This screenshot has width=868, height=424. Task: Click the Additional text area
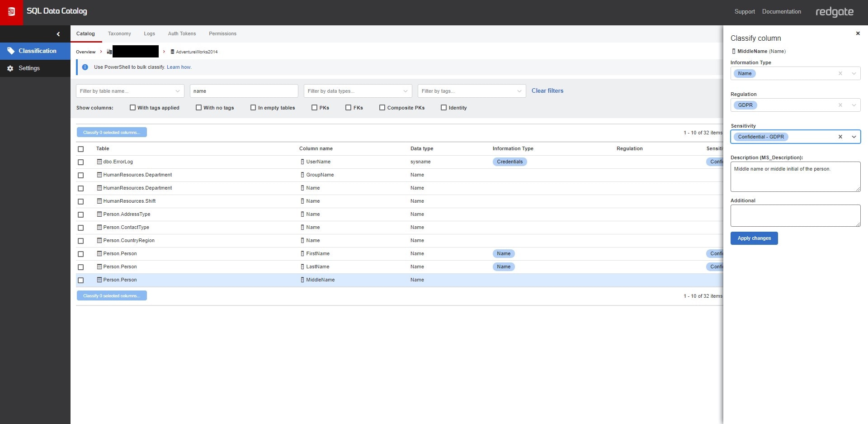point(795,215)
